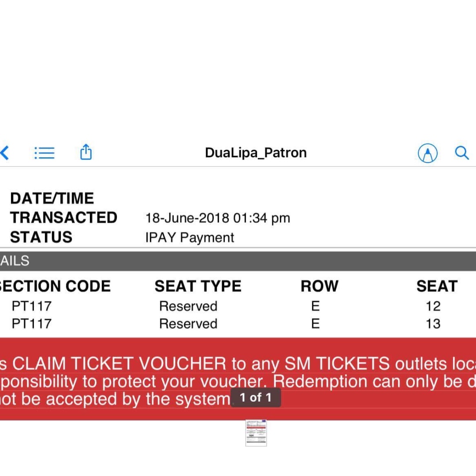Image resolution: width=476 pixels, height=476 pixels.
Task: Tap the back chevron to collapse view
Action: tap(5, 153)
